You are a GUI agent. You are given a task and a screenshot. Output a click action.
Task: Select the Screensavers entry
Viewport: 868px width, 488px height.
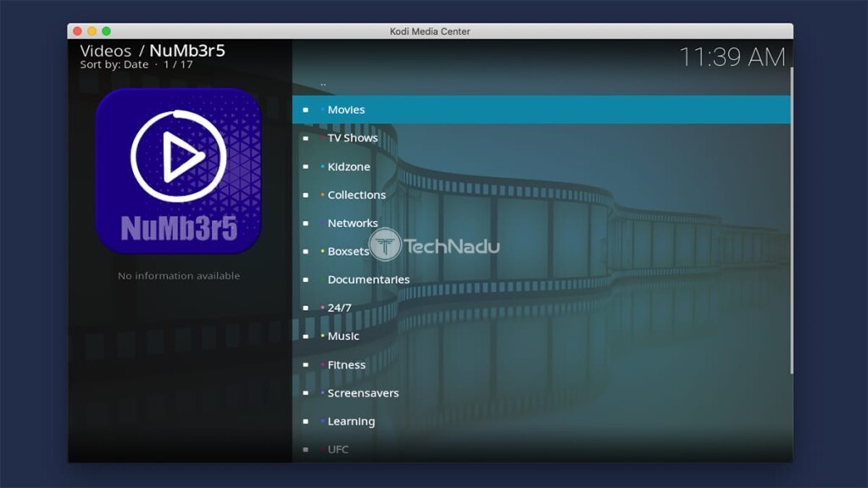[x=542, y=393]
